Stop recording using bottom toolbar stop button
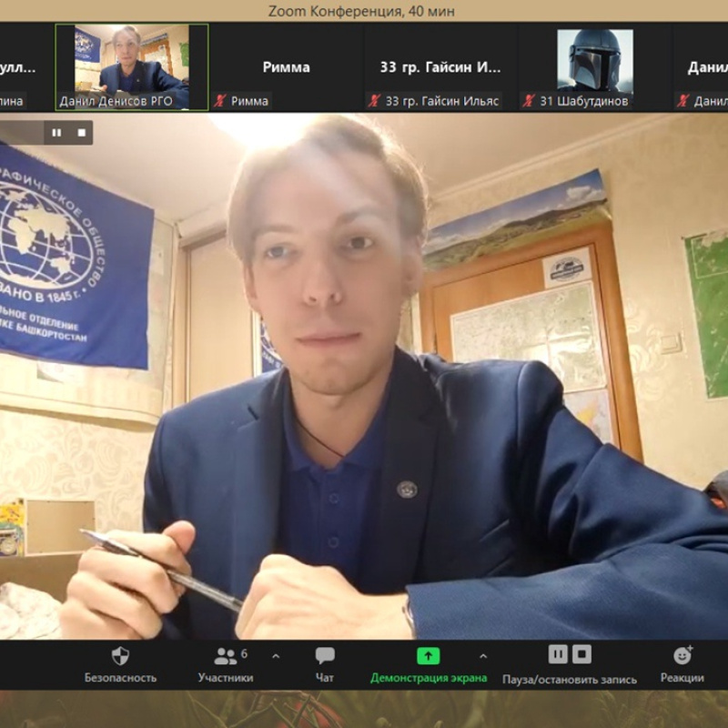728x728 pixels. click(581, 654)
